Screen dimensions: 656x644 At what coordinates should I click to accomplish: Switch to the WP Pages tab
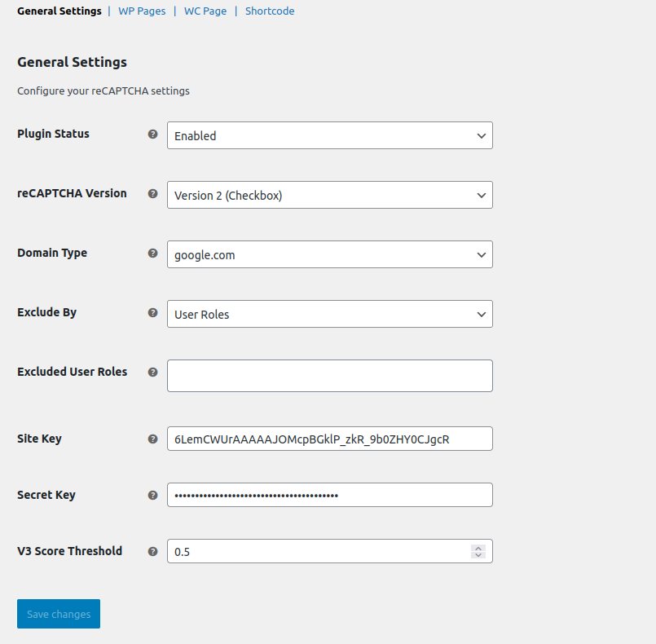click(141, 11)
